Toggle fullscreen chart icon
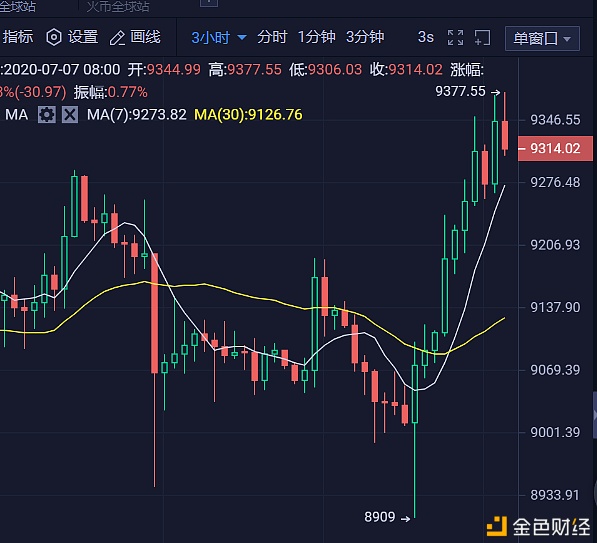This screenshot has width=597, height=543. [x=455, y=38]
